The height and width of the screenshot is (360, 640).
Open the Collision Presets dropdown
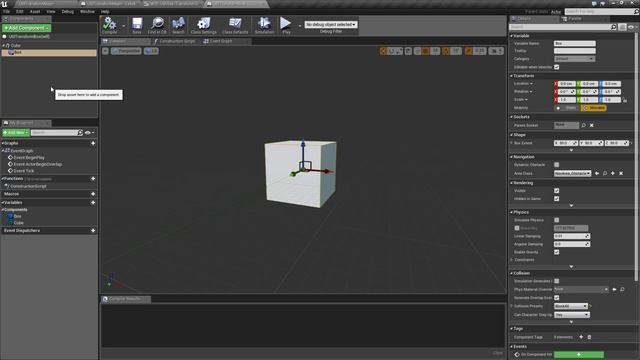tap(571, 306)
